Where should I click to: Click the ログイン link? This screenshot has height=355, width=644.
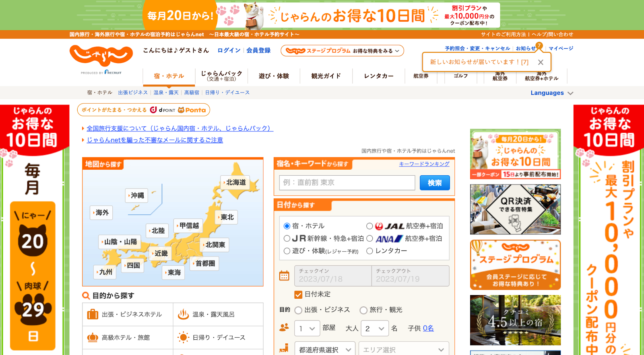(229, 50)
